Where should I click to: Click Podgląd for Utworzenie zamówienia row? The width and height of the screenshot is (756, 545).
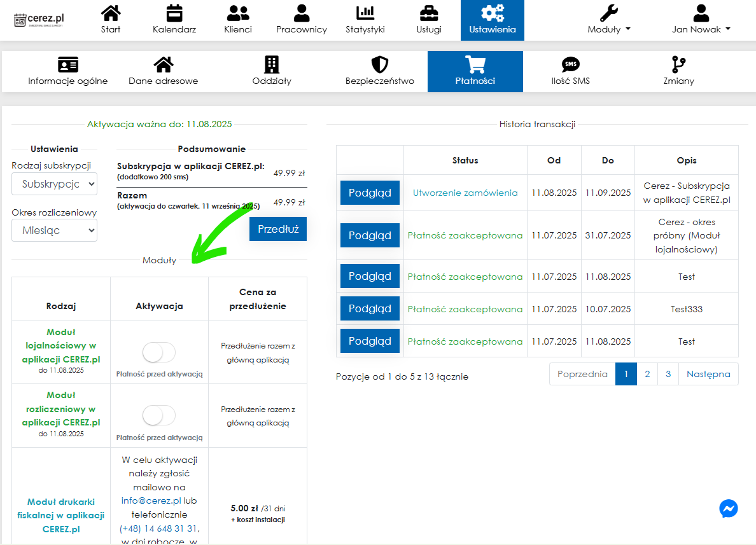point(370,193)
